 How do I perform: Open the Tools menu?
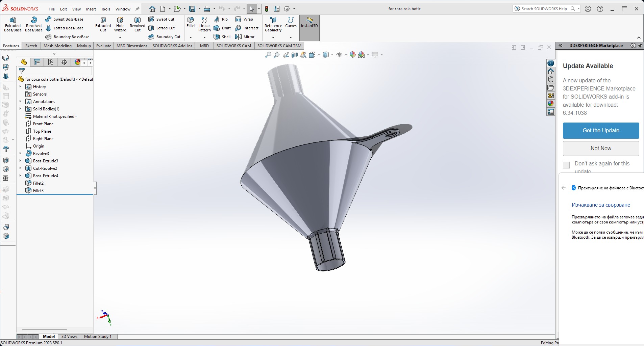pos(106,9)
